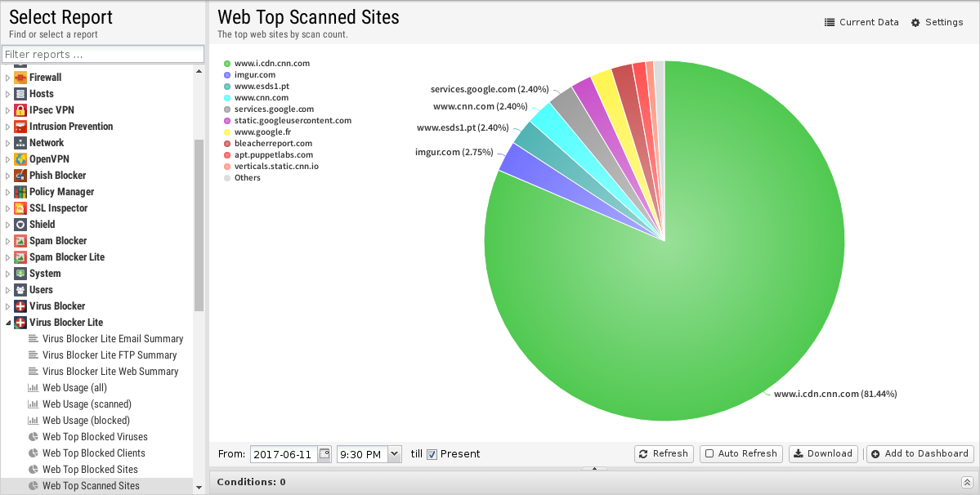Expand the Conditions panel arrows
Viewport: 980px width, 495px height.
pyautogui.click(x=967, y=482)
